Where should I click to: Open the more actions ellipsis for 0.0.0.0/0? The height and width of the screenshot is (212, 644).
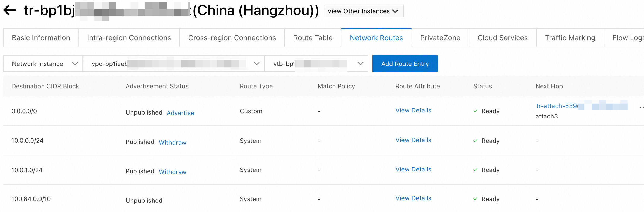pyautogui.click(x=641, y=107)
